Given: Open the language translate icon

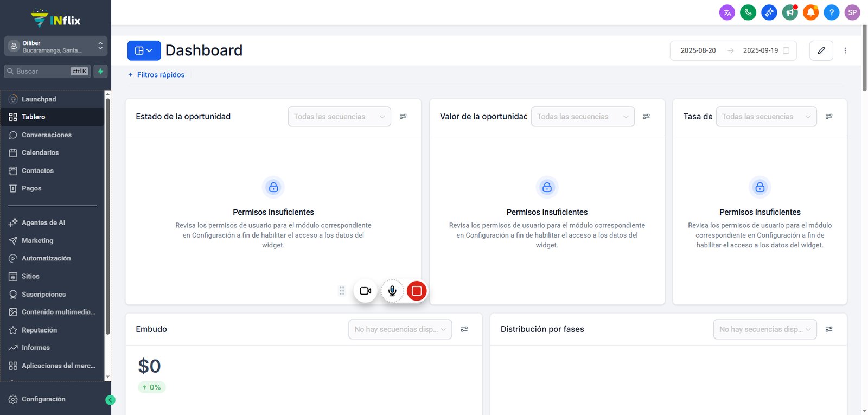Looking at the screenshot, I should pos(727,12).
